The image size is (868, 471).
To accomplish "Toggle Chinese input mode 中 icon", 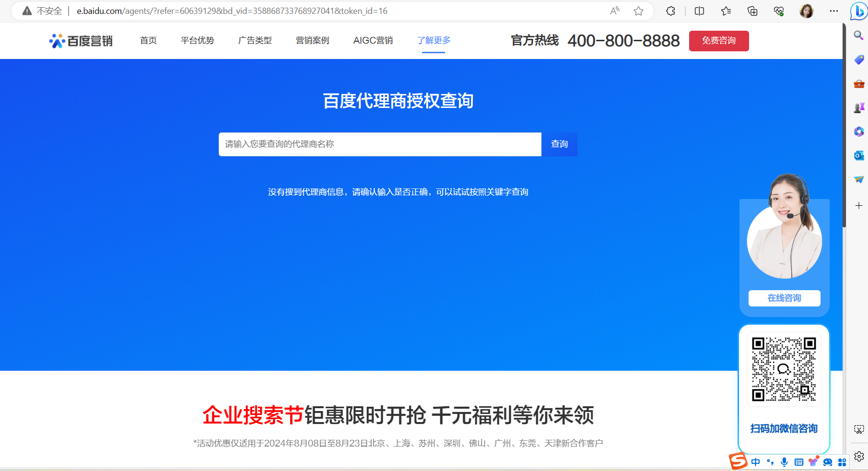I will pos(755,462).
